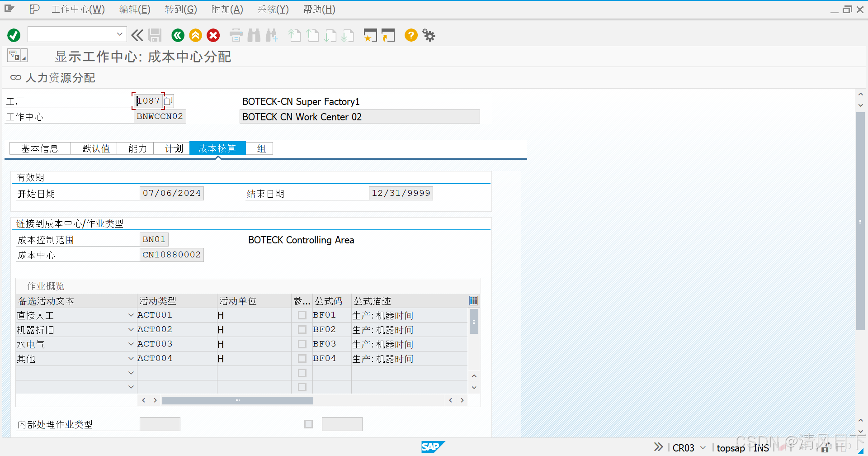Click the 工厂 input field 1087

(x=149, y=101)
